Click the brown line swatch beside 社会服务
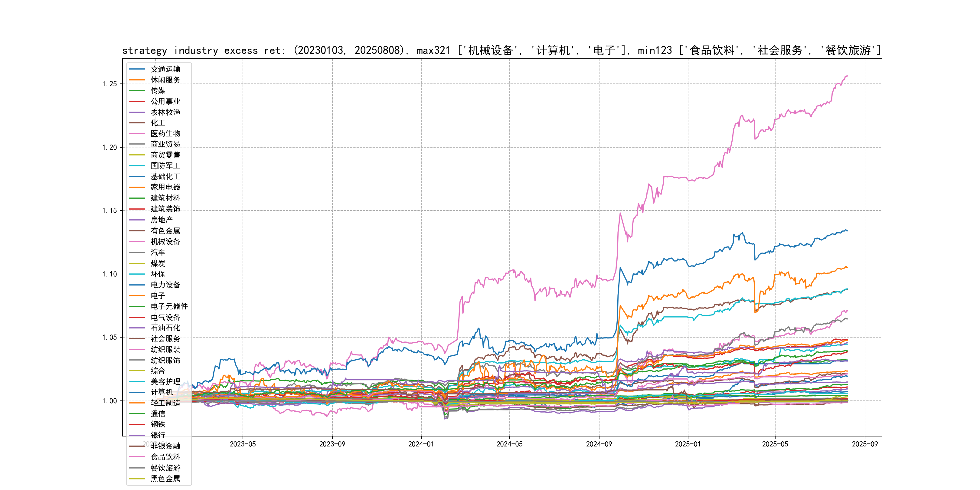 click(137, 338)
